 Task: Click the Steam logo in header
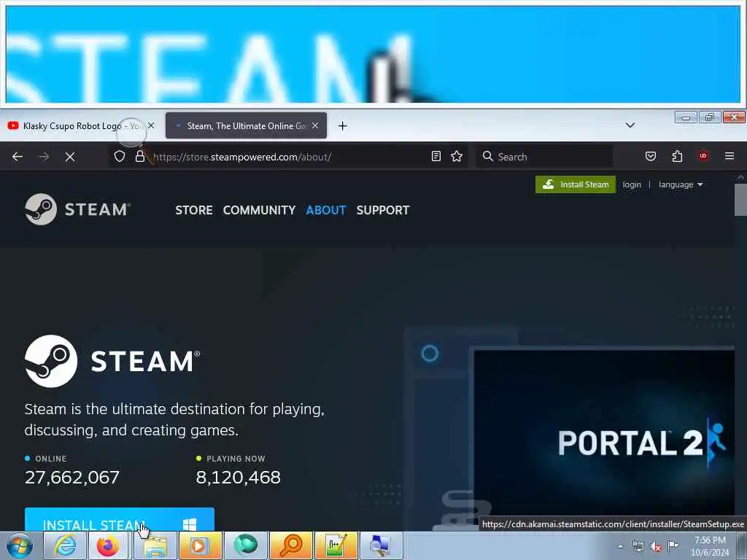pyautogui.click(x=77, y=209)
